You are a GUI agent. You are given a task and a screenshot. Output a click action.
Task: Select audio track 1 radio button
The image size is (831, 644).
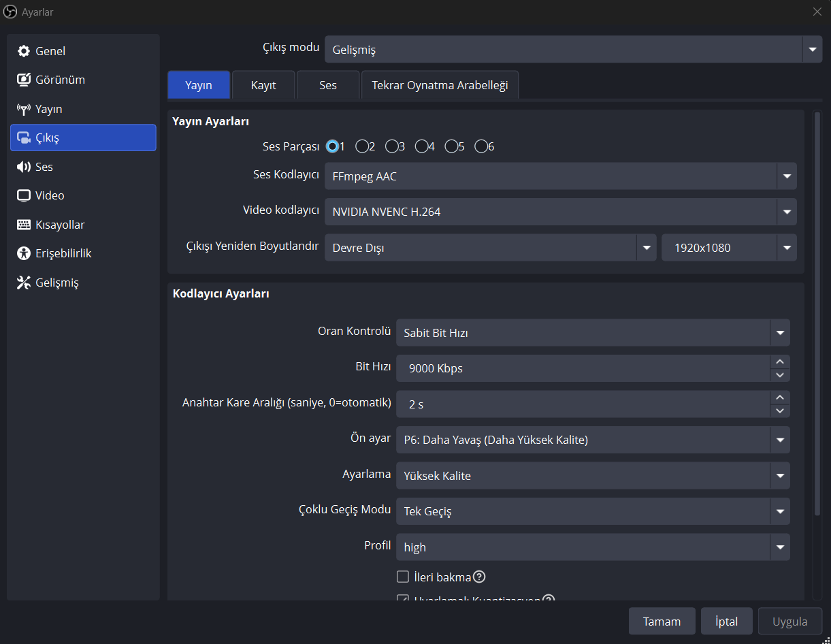point(333,146)
